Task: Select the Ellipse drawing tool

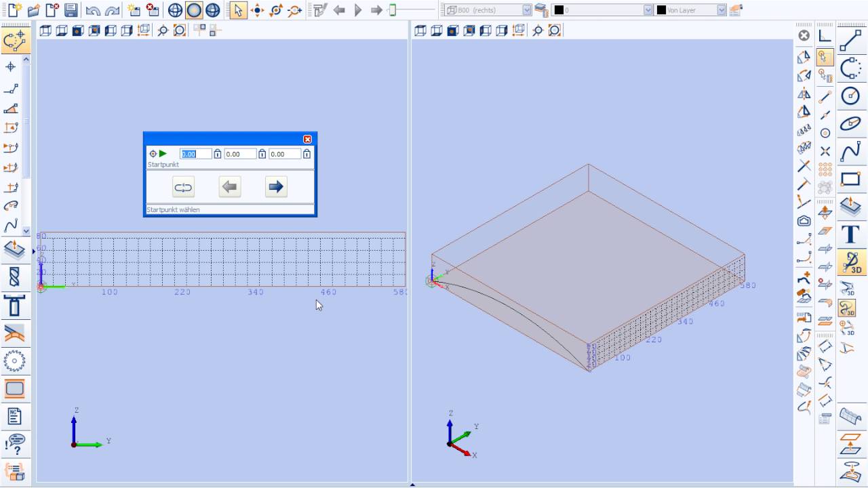Action: [850, 123]
